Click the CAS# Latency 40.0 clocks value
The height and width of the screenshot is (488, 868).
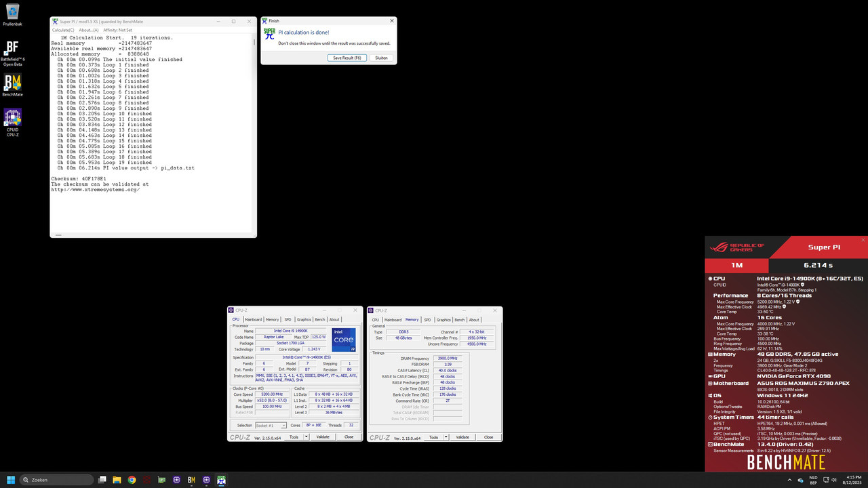point(448,370)
